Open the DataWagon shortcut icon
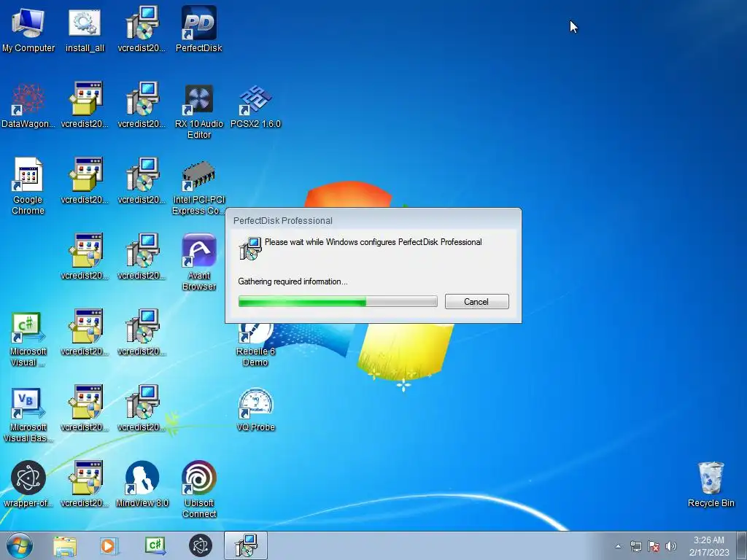 coord(28,105)
